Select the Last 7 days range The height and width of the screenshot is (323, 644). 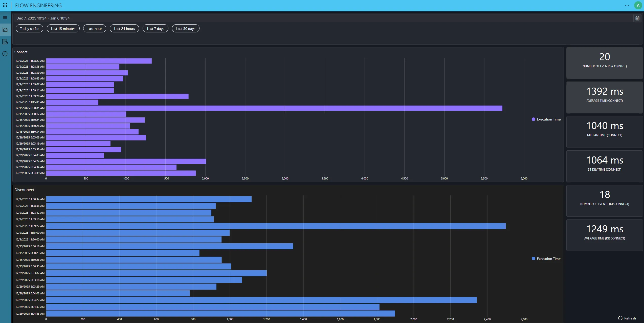[156, 29]
